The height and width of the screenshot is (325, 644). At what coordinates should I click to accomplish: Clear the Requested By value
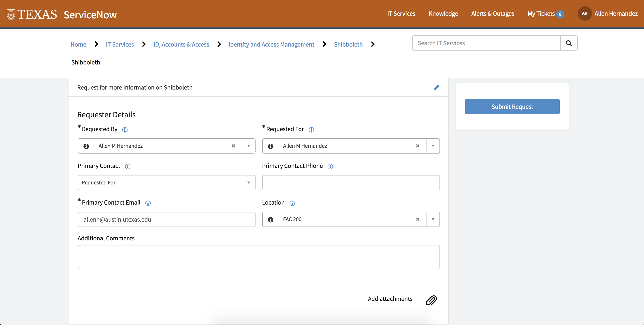point(233,146)
